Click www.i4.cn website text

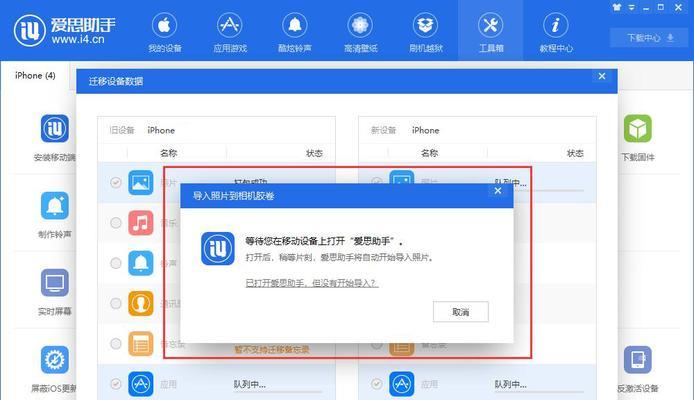(x=78, y=39)
